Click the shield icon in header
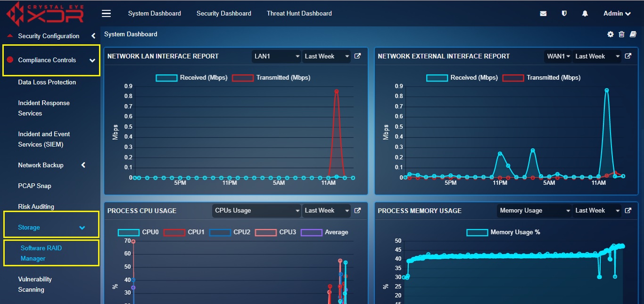The width and height of the screenshot is (644, 304). coord(564,14)
